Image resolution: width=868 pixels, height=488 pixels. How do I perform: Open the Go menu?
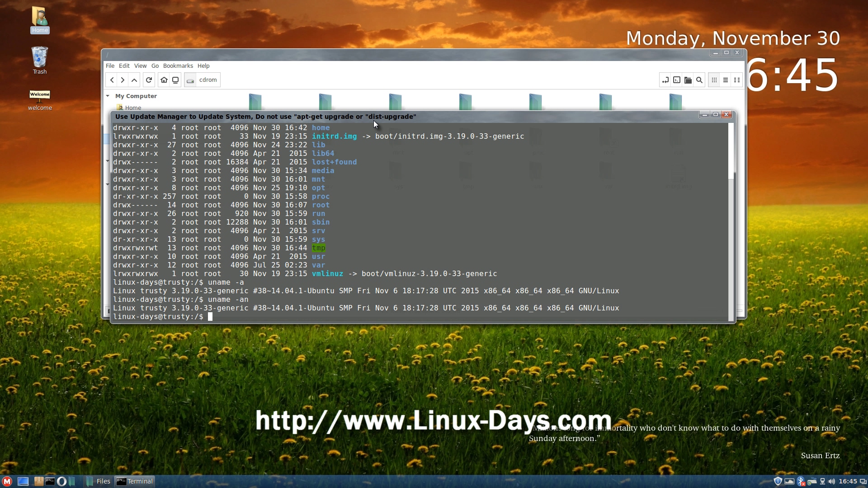point(155,66)
